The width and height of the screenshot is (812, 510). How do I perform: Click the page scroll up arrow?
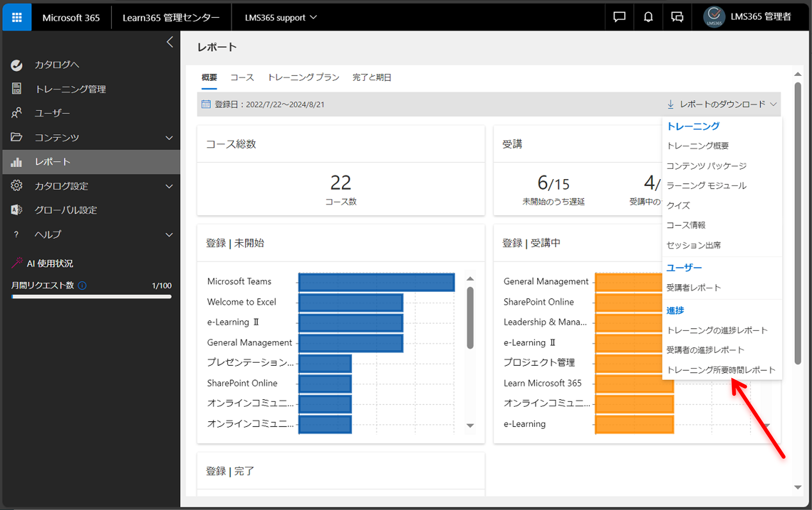[797, 74]
